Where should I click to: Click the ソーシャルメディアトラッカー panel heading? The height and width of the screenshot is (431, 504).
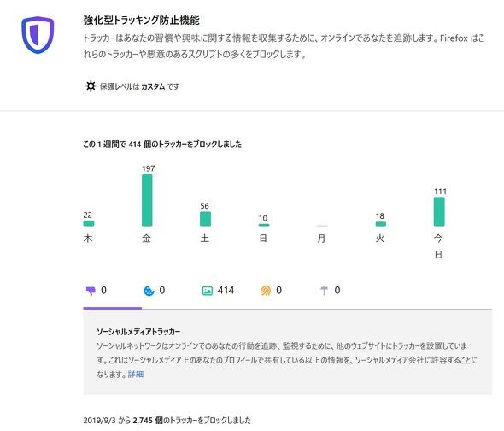click(138, 331)
